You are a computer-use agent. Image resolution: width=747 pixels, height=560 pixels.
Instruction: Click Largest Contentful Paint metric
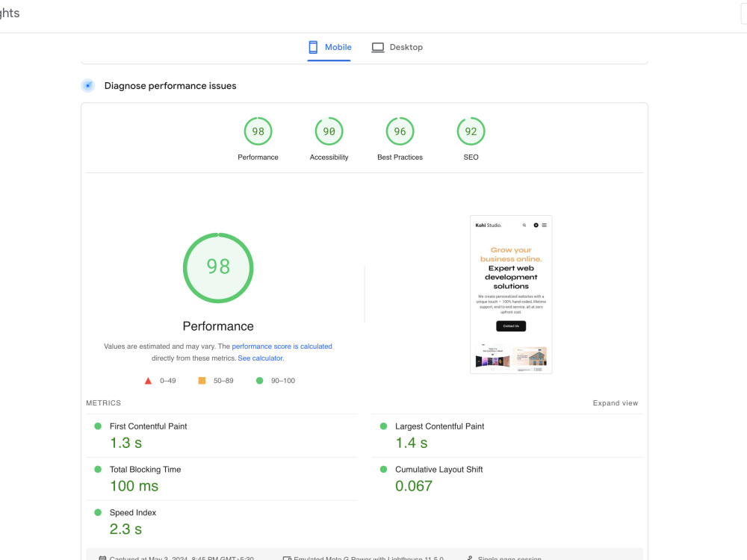(x=439, y=426)
